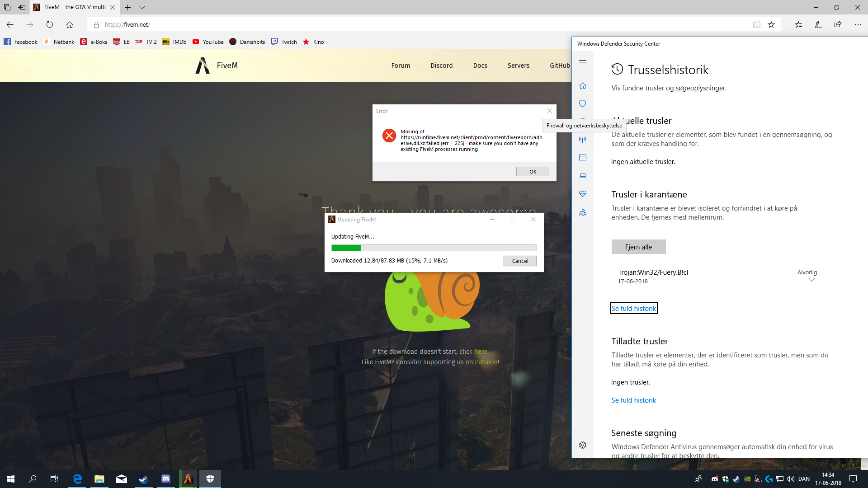Click Fjern alle quarantine button

tap(638, 247)
